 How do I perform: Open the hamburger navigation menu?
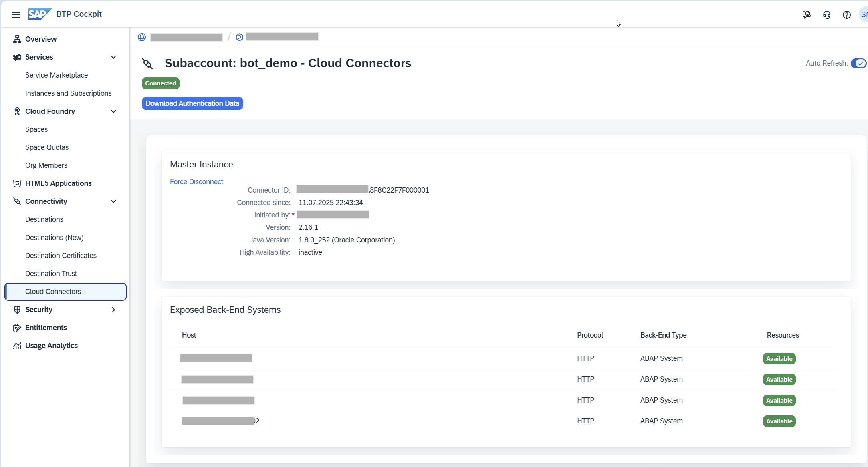16,15
